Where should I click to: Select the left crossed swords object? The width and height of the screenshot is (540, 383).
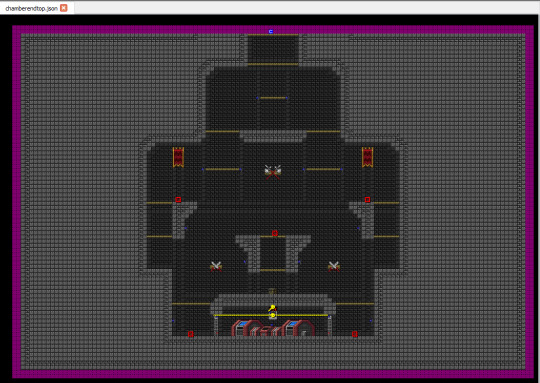tap(216, 266)
